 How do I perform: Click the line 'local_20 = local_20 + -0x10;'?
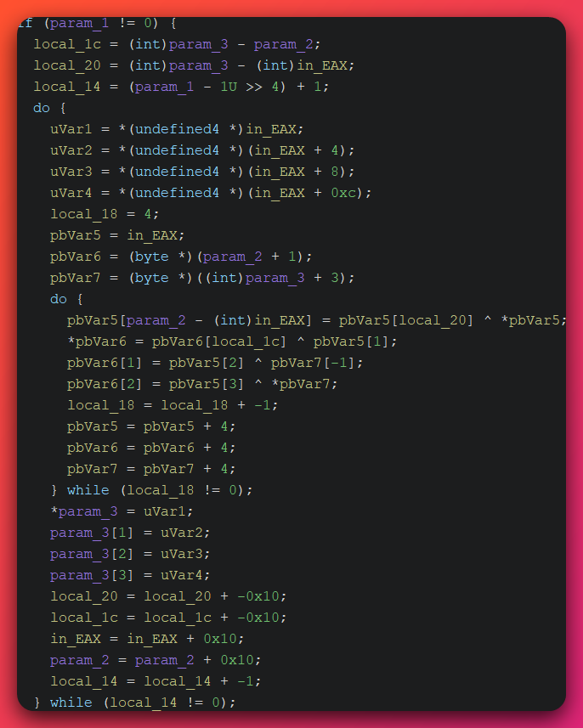click(168, 596)
